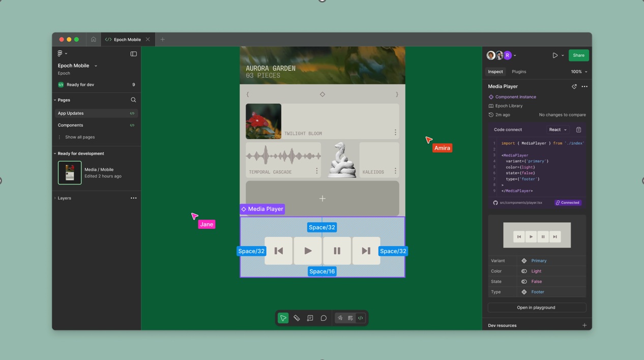The image size is (644, 360).
Task: Click Open in playground button
Action: [536, 308]
